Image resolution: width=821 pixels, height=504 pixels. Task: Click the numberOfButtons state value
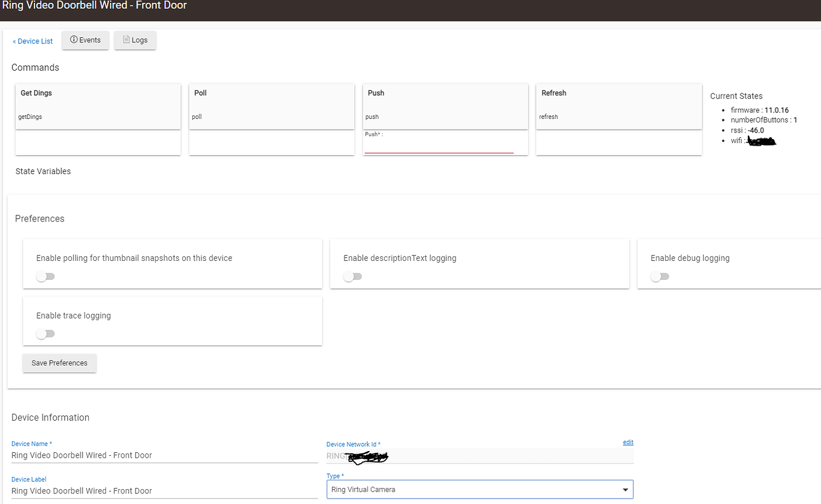pos(795,120)
